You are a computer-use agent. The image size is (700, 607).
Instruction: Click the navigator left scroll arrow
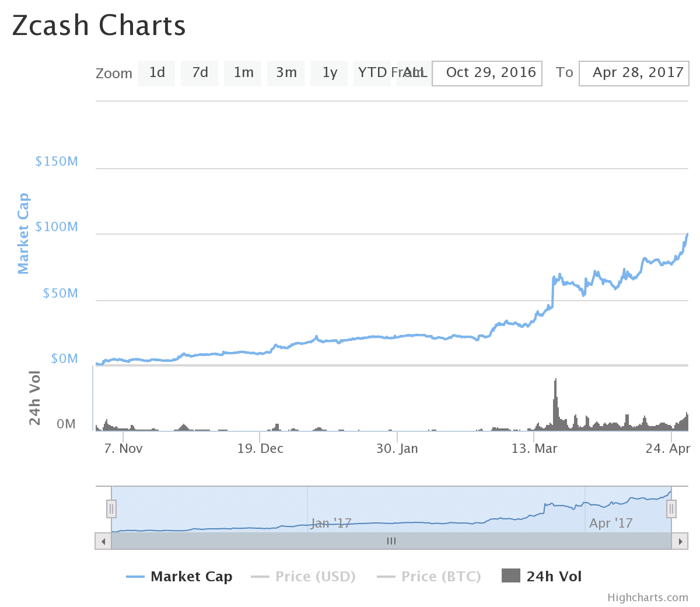pyautogui.click(x=103, y=541)
